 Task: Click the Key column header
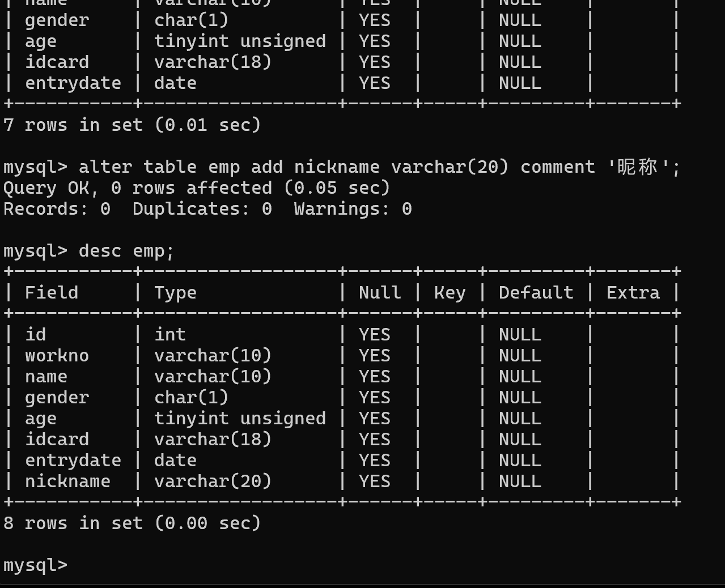(x=450, y=293)
